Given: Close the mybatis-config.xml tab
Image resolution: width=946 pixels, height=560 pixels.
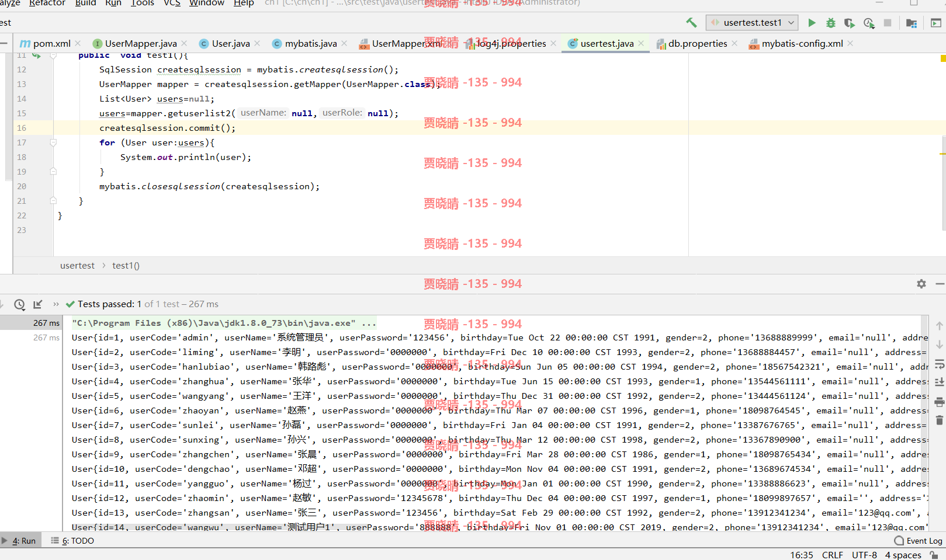Looking at the screenshot, I should pos(850,43).
